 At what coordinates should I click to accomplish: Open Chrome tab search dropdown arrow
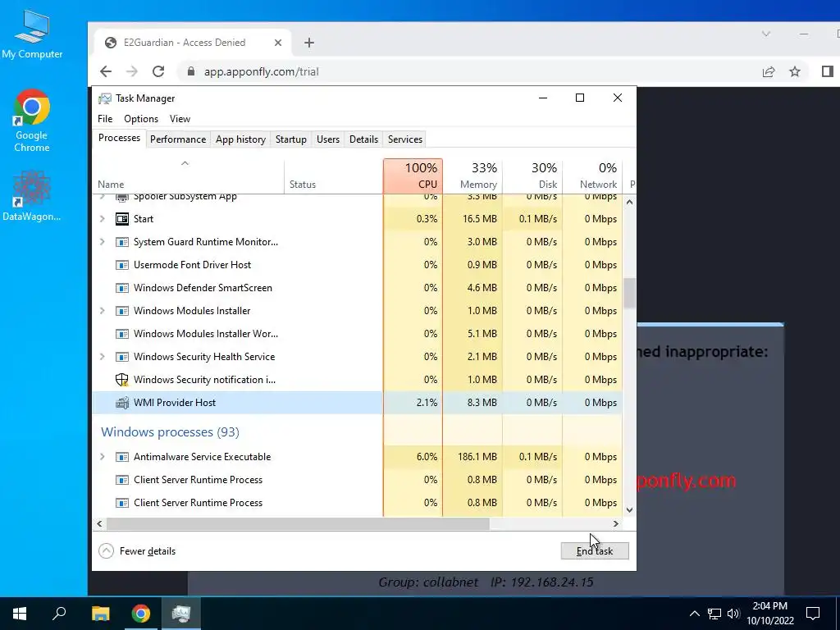pyautogui.click(x=766, y=34)
